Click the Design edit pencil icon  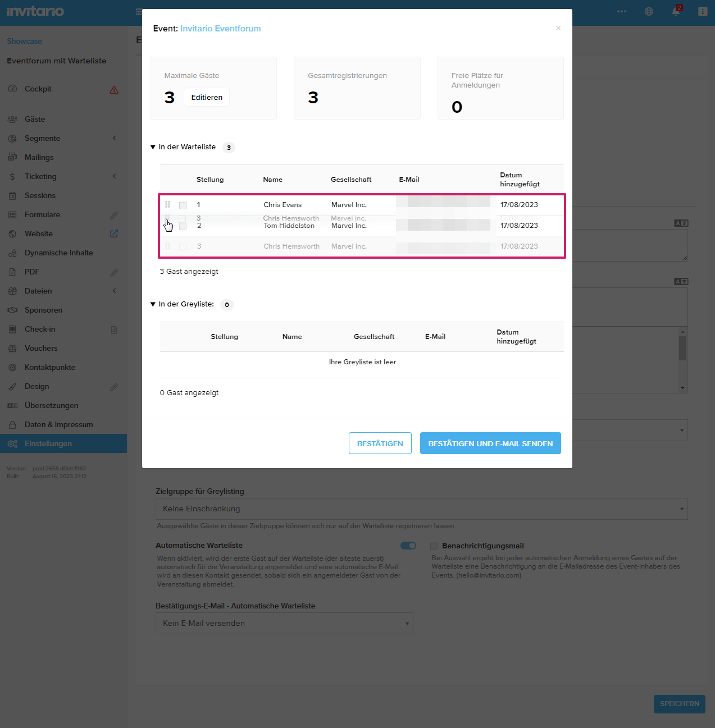(x=114, y=387)
